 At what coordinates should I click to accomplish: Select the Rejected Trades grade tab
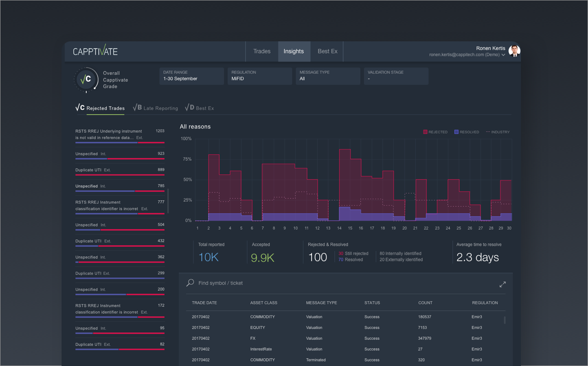click(100, 108)
